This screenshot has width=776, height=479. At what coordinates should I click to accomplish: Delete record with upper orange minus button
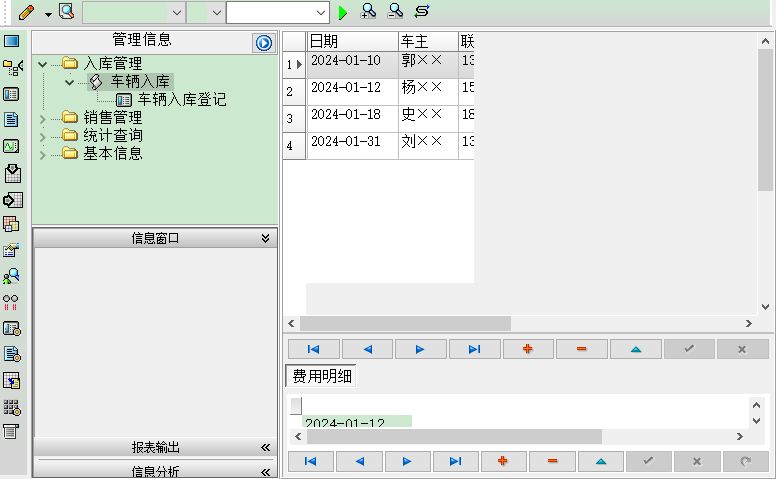coord(582,349)
